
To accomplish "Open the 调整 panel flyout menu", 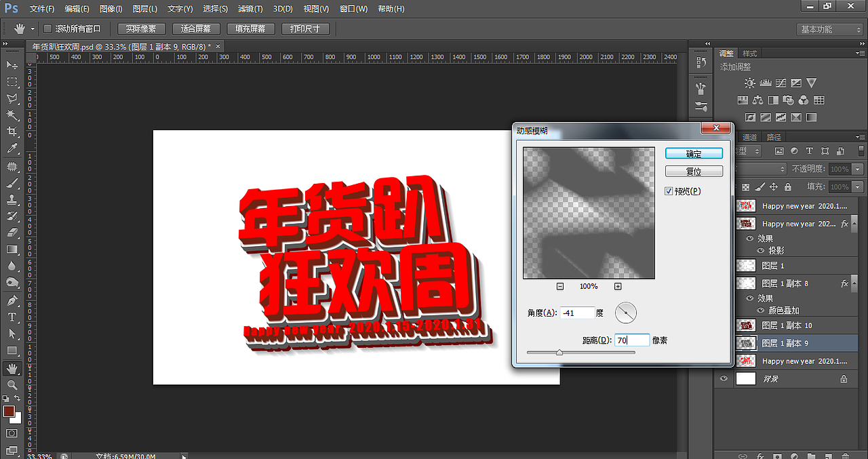I will (x=860, y=52).
